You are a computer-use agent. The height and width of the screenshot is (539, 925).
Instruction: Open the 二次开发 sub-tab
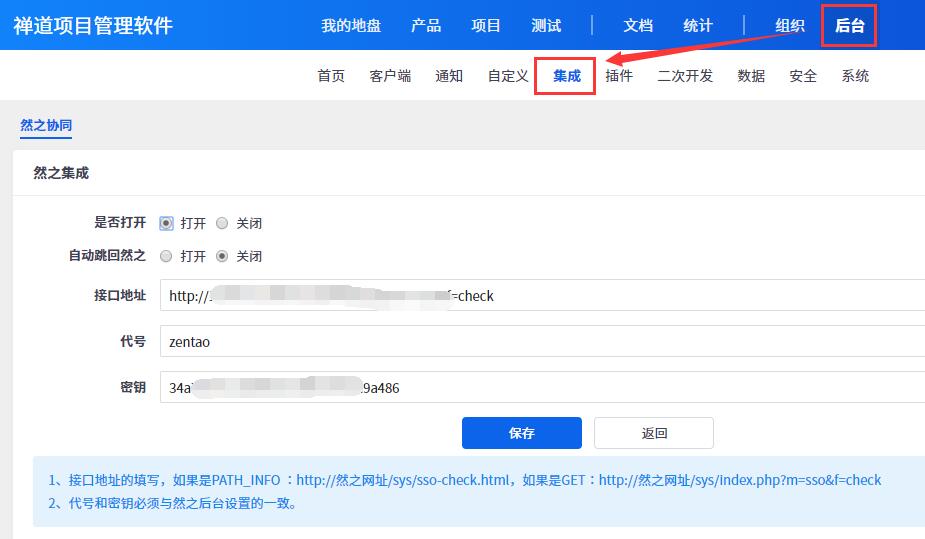click(685, 75)
